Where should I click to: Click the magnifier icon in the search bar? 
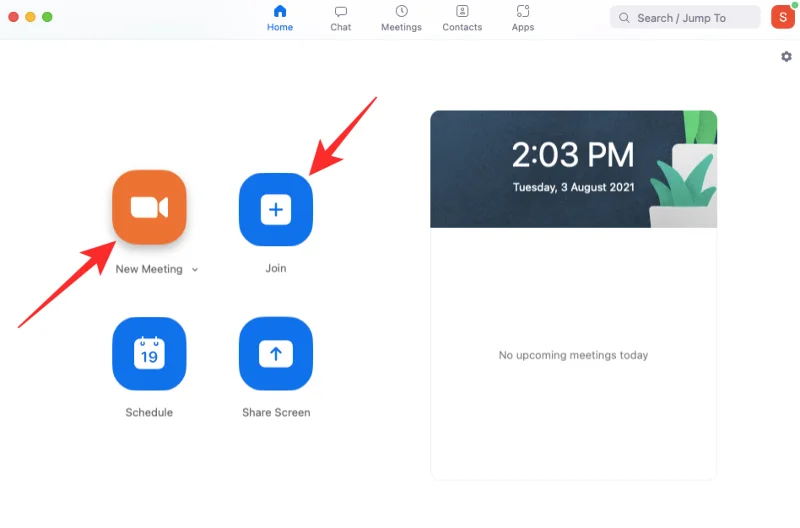625,18
